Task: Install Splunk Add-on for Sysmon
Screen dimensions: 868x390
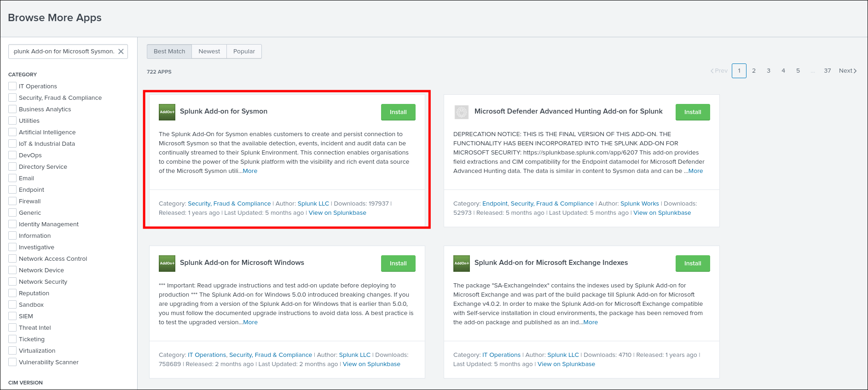Action: click(x=398, y=112)
